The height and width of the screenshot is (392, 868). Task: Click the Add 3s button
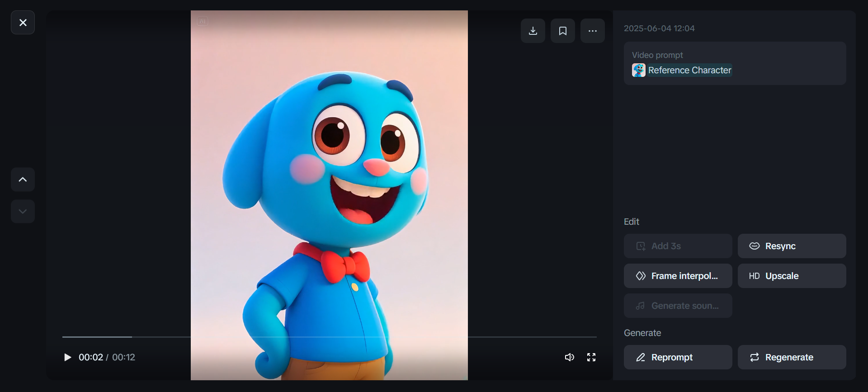tap(678, 246)
